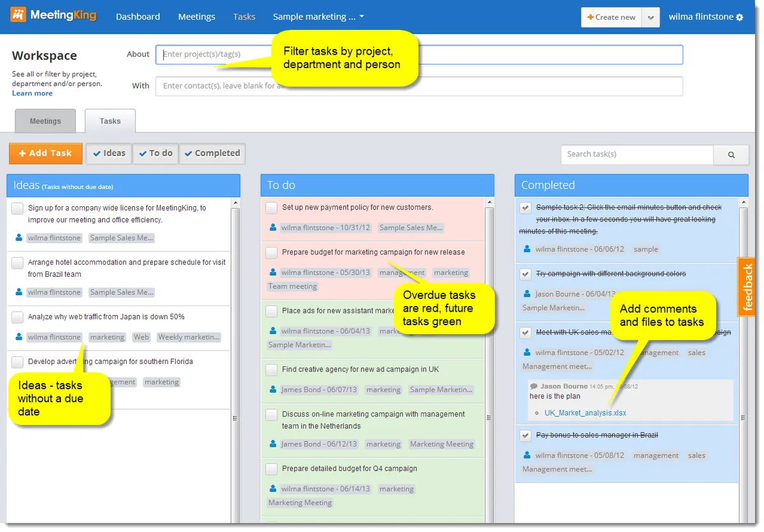Tick checkbox for 'Prepare budget for marketing campaign'
Viewport: 764px width, 532px height.
pyautogui.click(x=271, y=253)
